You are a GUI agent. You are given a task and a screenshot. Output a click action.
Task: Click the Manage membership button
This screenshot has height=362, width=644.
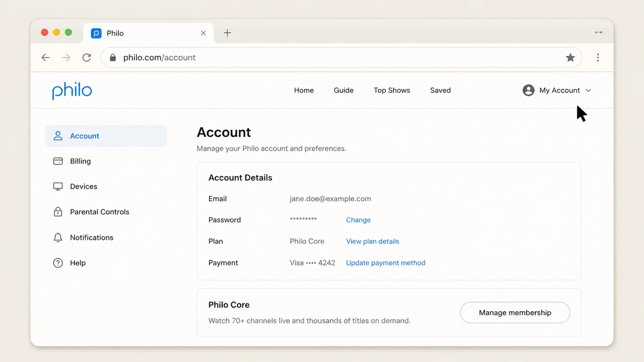point(515,313)
